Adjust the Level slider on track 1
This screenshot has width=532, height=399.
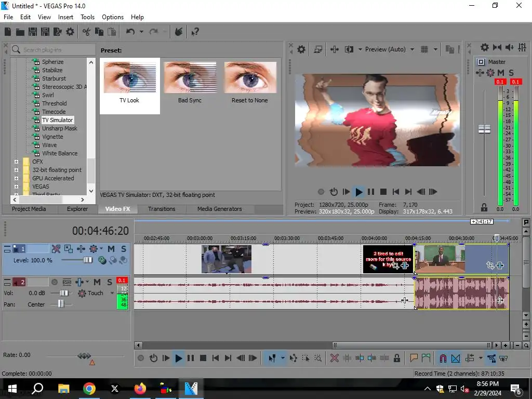click(87, 260)
